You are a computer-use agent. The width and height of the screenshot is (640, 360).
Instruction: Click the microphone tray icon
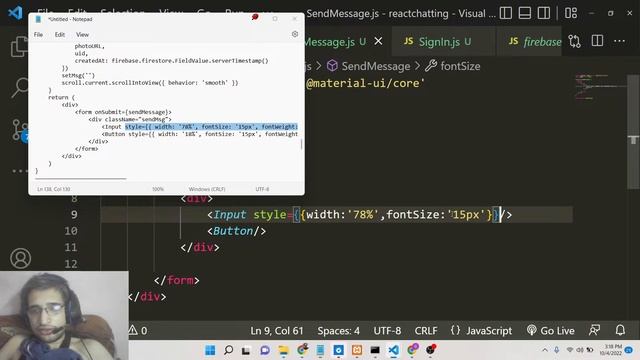tap(557, 350)
